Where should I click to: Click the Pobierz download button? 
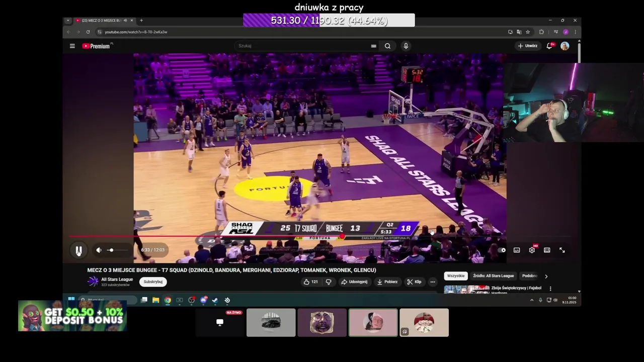click(387, 282)
